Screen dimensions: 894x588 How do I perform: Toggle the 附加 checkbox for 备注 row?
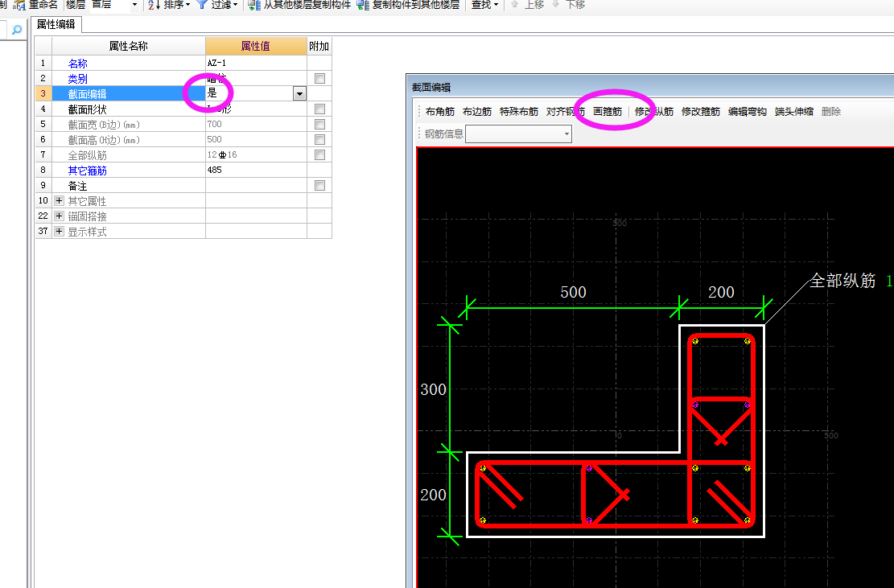click(319, 185)
